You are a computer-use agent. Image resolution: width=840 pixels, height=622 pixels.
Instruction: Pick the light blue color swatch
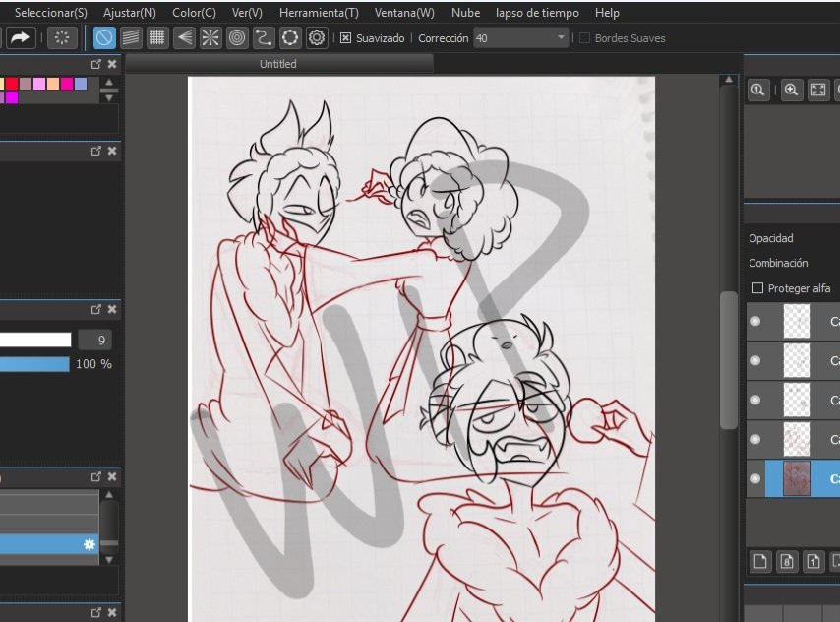point(81,84)
